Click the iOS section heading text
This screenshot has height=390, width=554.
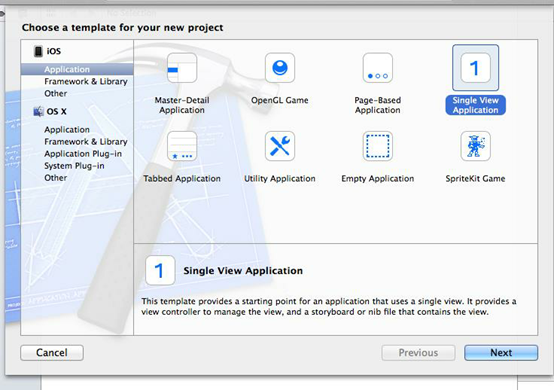click(54, 51)
